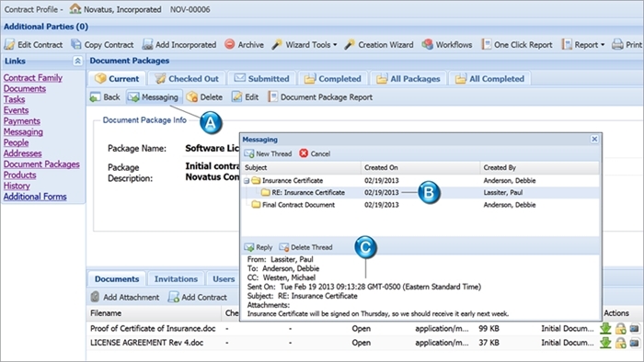Collapse the Insurance Certificate thread

pos(247,180)
